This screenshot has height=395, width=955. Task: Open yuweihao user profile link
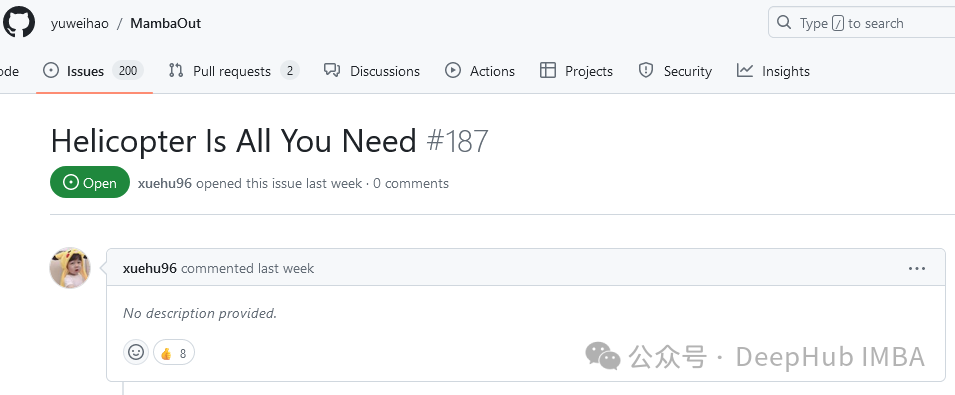(80, 24)
